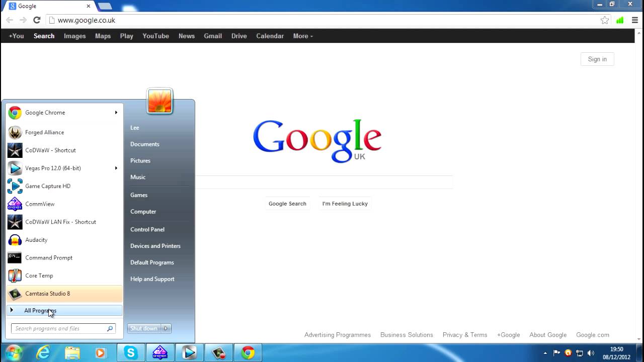Open Advertising Programmes footer link
Image resolution: width=644 pixels, height=362 pixels.
pyautogui.click(x=338, y=335)
